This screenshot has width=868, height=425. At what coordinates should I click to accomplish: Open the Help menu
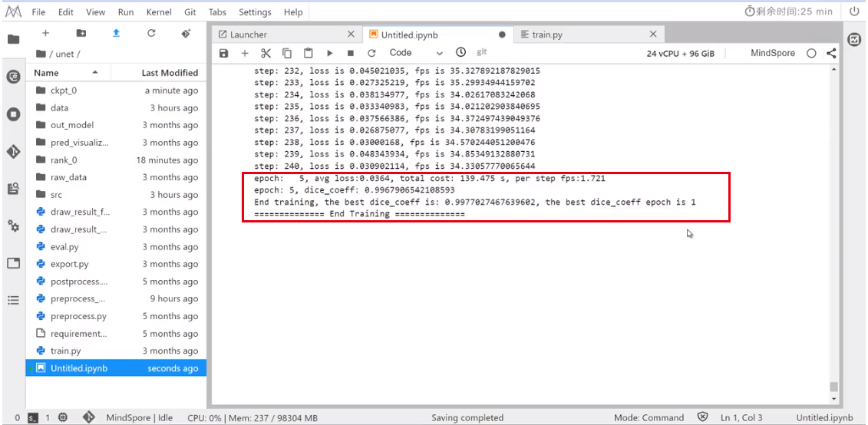(293, 12)
